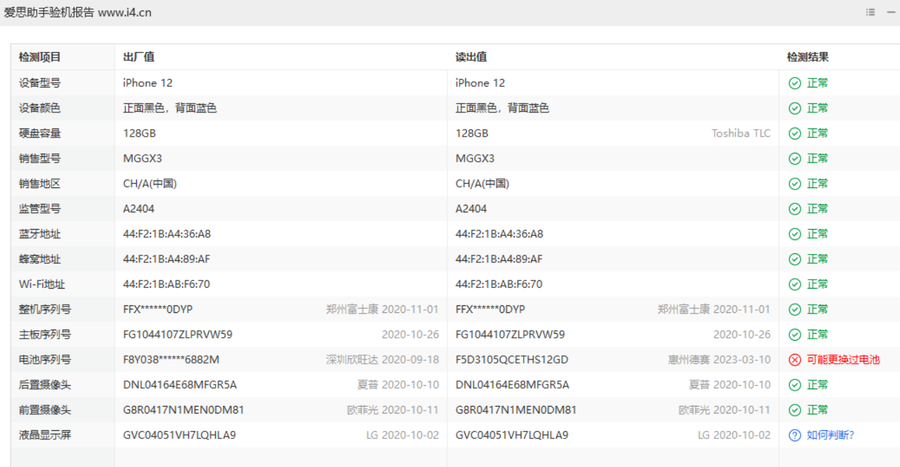The width and height of the screenshot is (900, 467).
Task: Click the Toshiba TLC disk label
Action: pyautogui.click(x=740, y=133)
